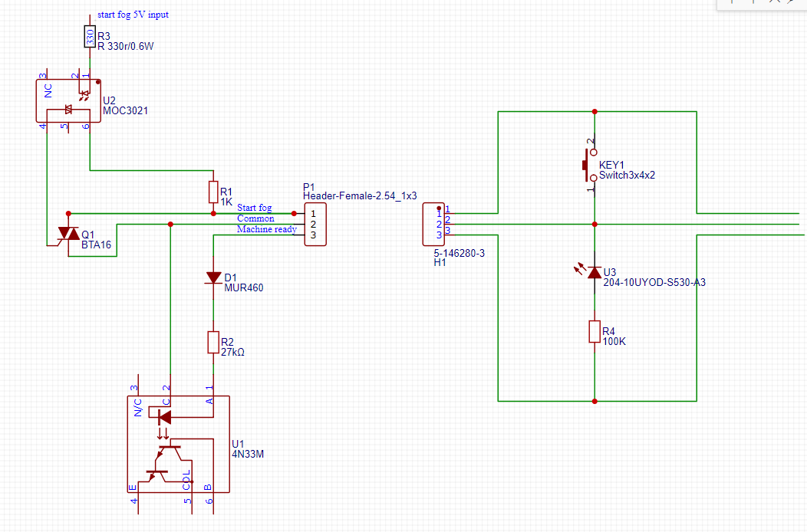This screenshot has width=807, height=532.
Task: Select the R1 resistor symbol
Action: point(213,192)
